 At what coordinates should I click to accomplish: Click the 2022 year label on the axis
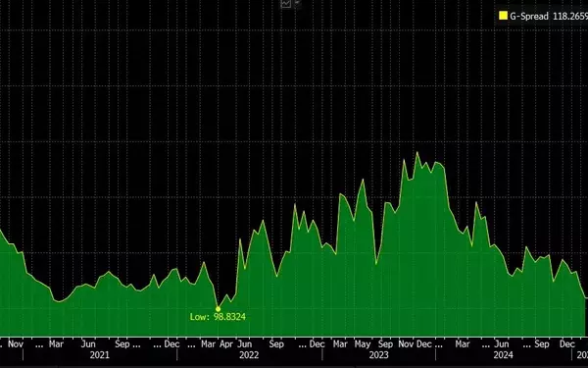tap(249, 355)
